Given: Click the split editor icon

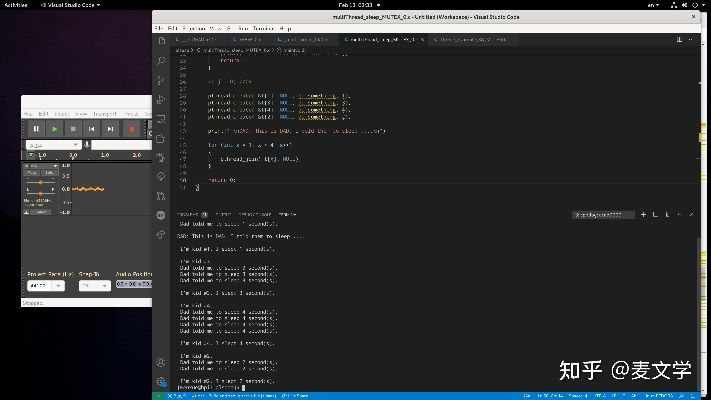Looking at the screenshot, I should (x=681, y=39).
